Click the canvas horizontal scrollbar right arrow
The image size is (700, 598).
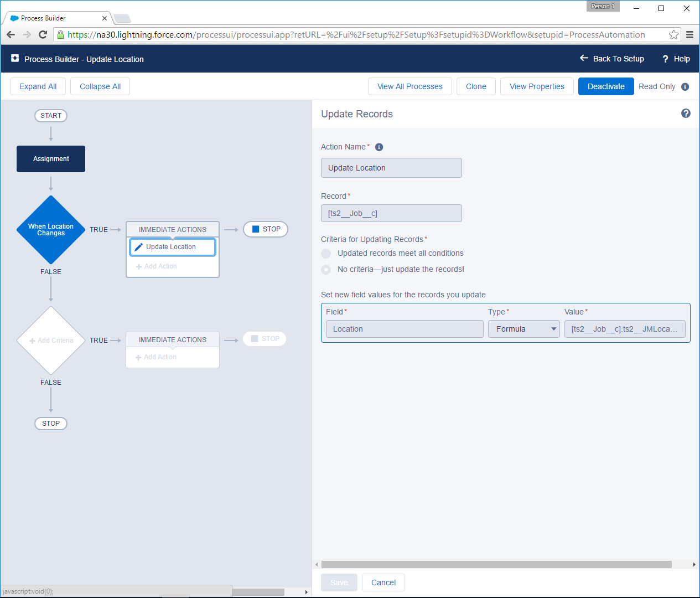pos(306,592)
